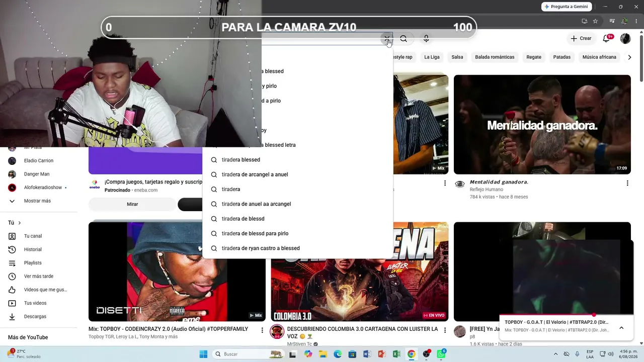Expand the Tú section chevron
The width and height of the screenshot is (644, 362).
(20, 223)
